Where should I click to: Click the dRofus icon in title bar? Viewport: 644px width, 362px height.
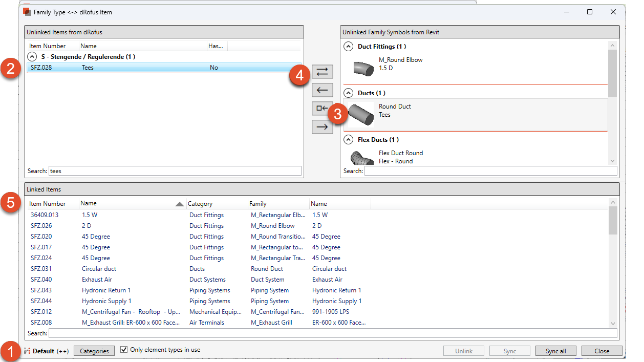pyautogui.click(x=27, y=12)
